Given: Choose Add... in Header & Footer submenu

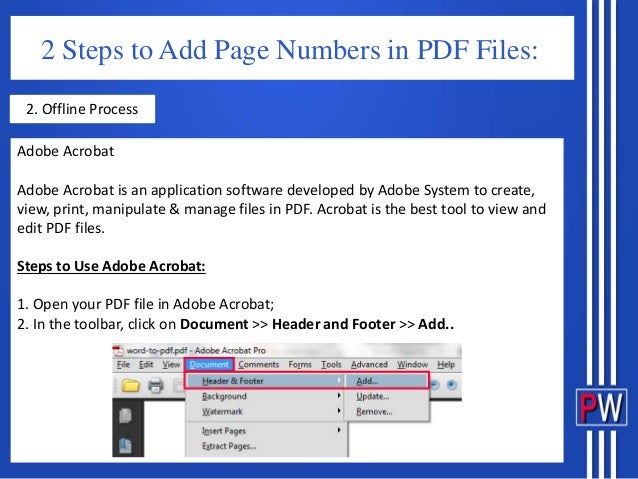Looking at the screenshot, I should 387,381.
